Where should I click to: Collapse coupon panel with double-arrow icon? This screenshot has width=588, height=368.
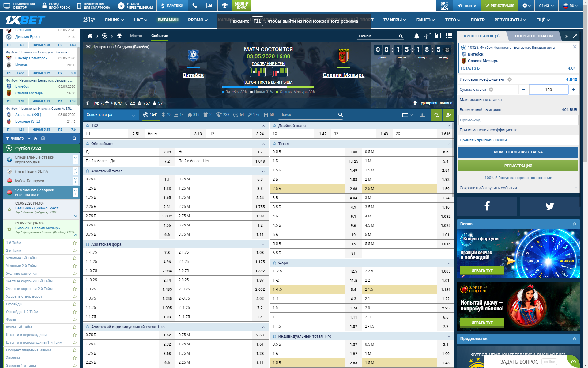[x=567, y=36]
